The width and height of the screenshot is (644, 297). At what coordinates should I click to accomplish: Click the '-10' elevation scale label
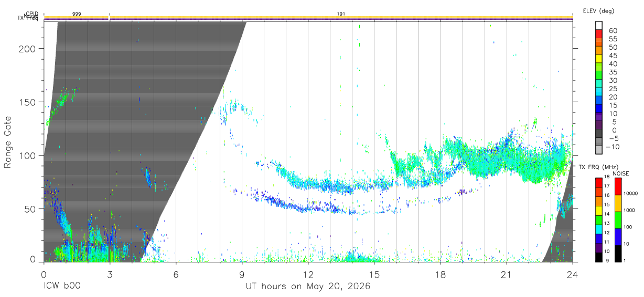pos(612,147)
